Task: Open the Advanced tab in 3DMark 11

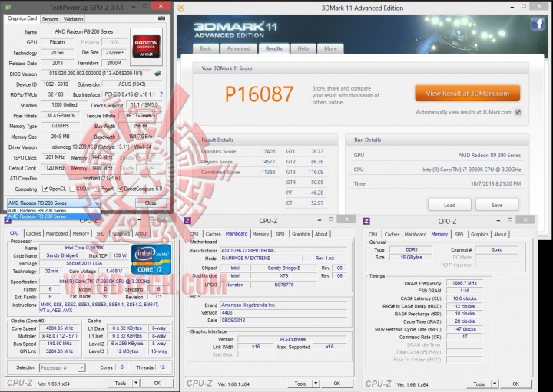Action: click(x=239, y=48)
